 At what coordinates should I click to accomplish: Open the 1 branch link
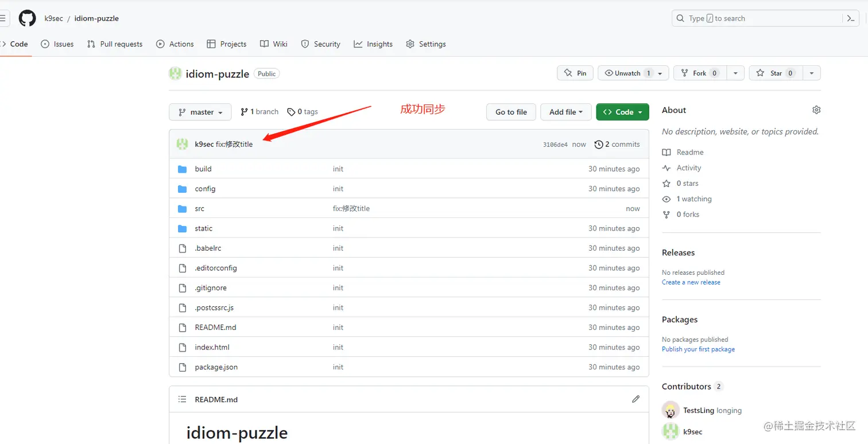tap(259, 112)
